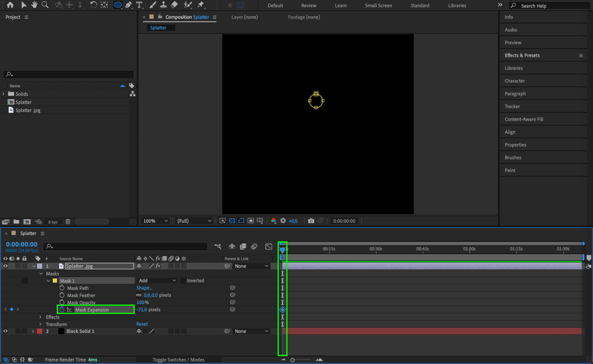Switch to the Learn workspace
Screen dimensions: 593x364
[x=341, y=5]
